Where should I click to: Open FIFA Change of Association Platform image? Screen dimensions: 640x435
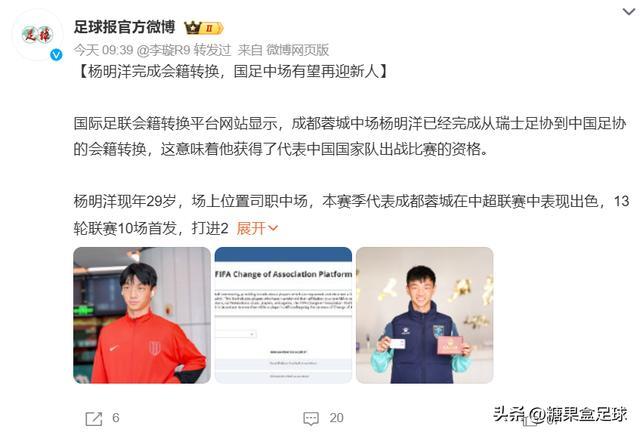pos(283,315)
